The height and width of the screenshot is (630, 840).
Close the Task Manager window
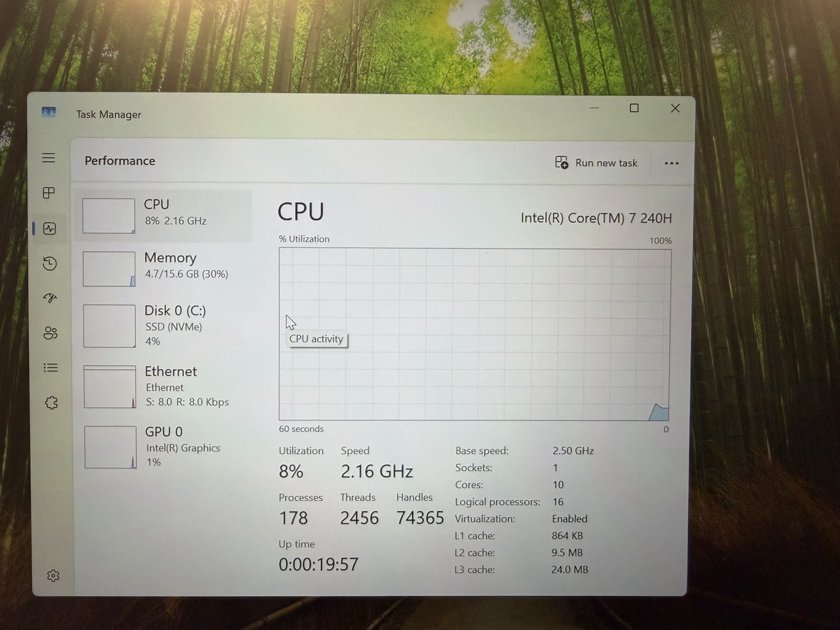pyautogui.click(x=675, y=108)
